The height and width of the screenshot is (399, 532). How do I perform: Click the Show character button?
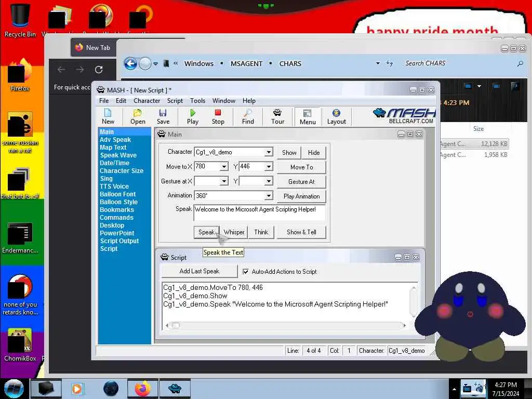[289, 153]
